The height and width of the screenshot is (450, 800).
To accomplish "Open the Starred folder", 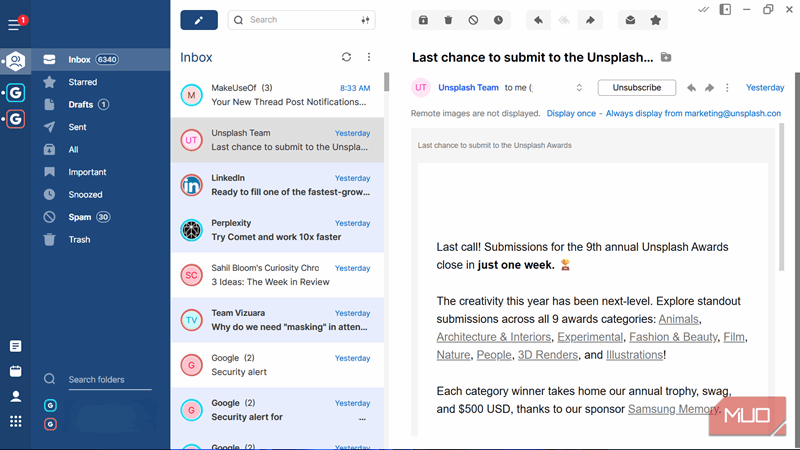I will pos(101,82).
